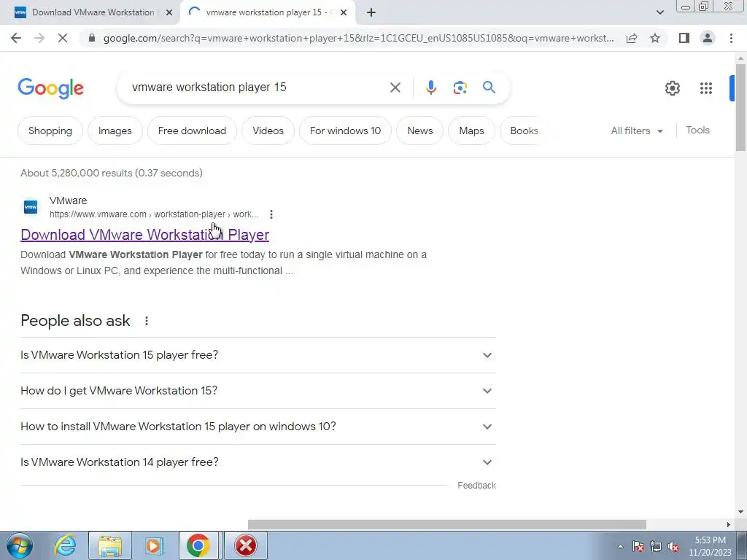Search by image with Google Lens
The width and height of the screenshot is (747, 560).
460,87
